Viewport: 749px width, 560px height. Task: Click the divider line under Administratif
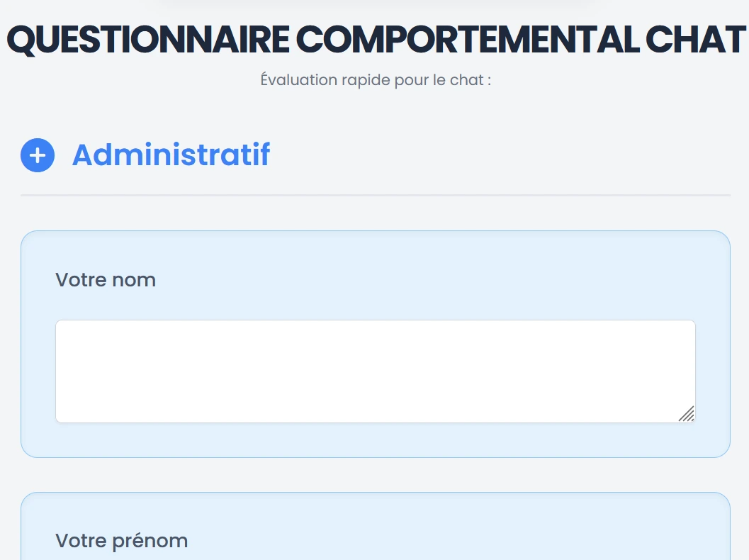click(375, 195)
